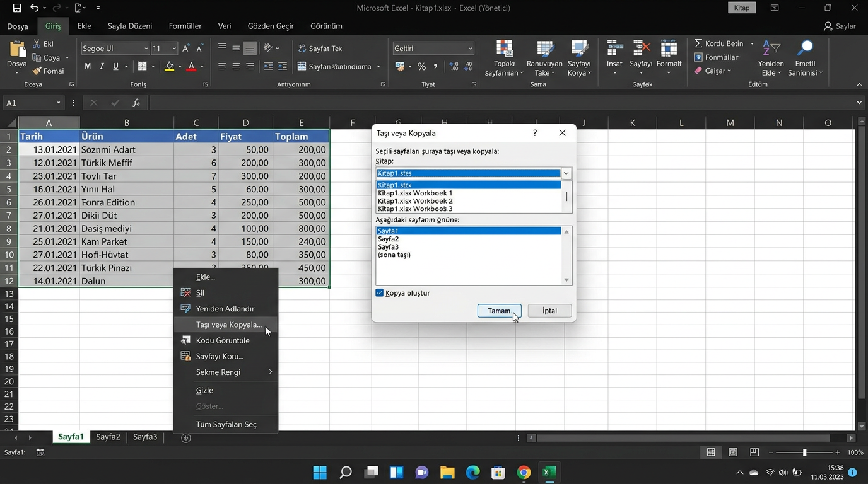Switch to the Formüller ribbon tab
Viewport: 868px width, 484px height.
point(185,26)
